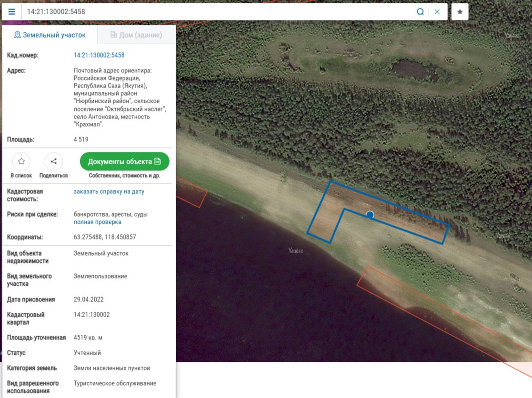Click the cadastral quarter value 14:21:130002
532x398 pixels.
(91, 315)
